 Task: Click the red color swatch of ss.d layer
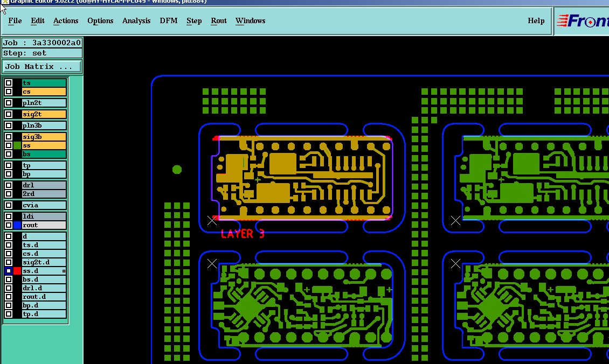tap(17, 271)
